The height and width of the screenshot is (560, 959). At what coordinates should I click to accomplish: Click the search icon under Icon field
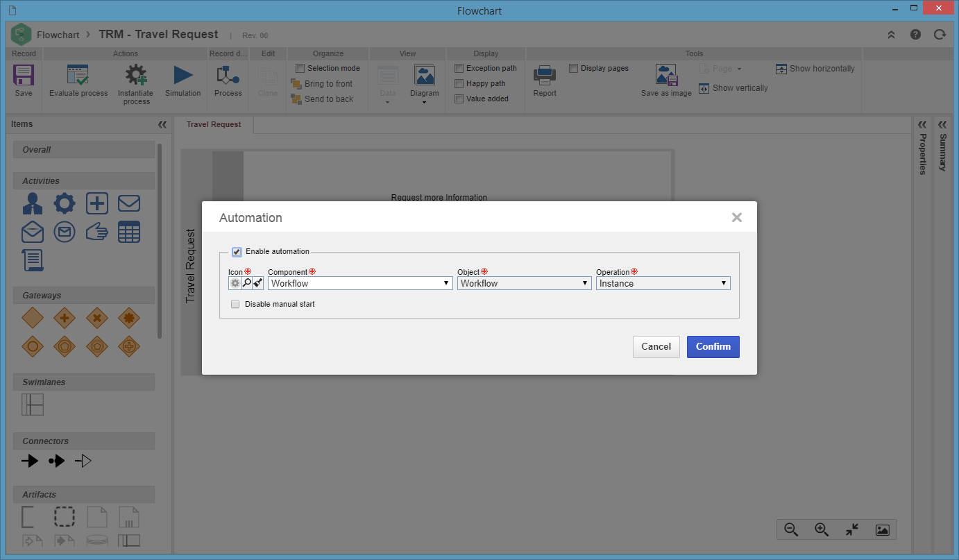246,283
